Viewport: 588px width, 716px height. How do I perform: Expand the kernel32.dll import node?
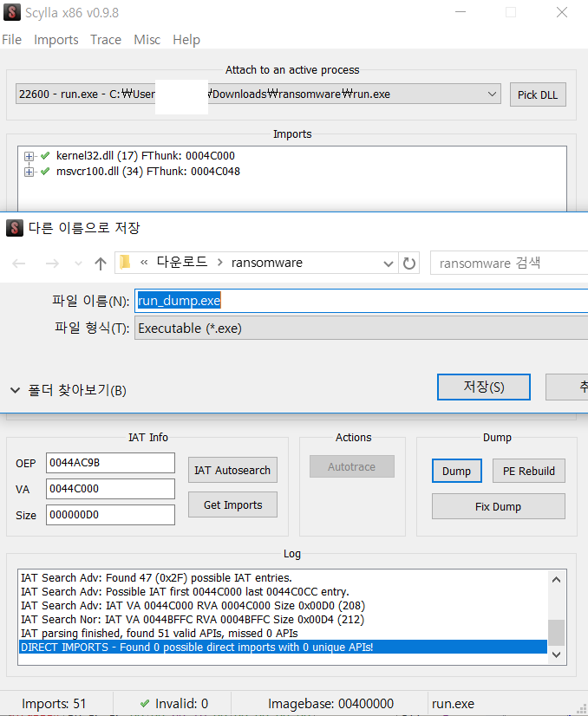point(29,156)
